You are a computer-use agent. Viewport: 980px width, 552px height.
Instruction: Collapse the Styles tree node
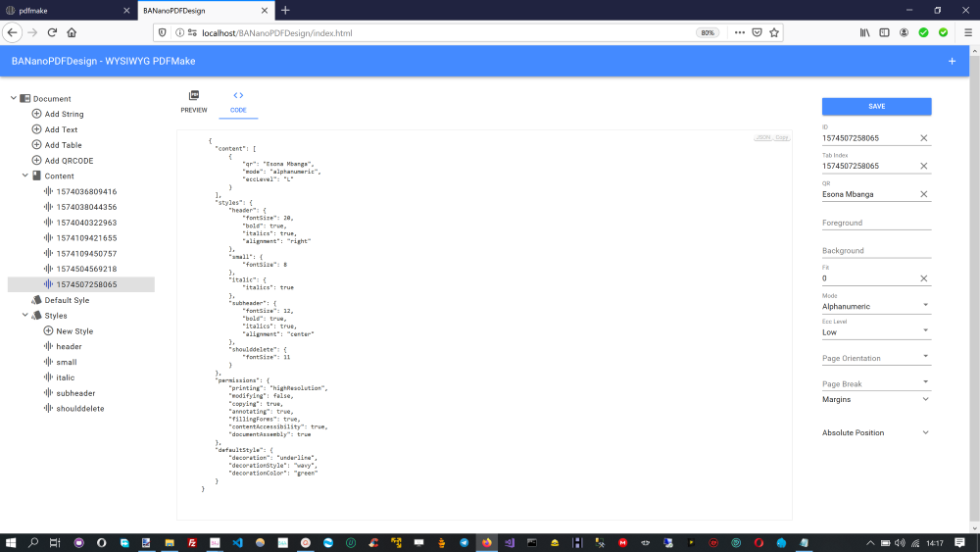click(x=25, y=315)
